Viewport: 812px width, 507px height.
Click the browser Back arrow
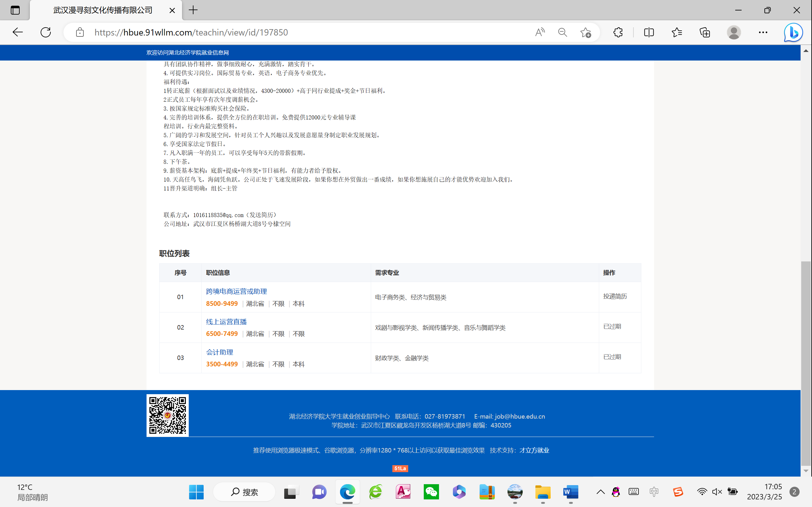[17, 32]
